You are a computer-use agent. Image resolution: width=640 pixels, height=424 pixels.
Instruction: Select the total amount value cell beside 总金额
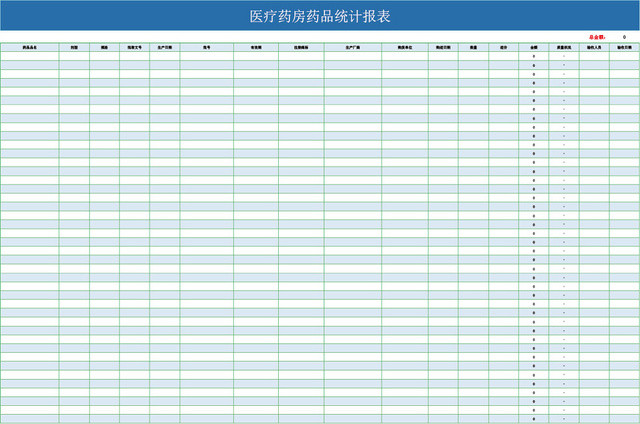coord(624,37)
